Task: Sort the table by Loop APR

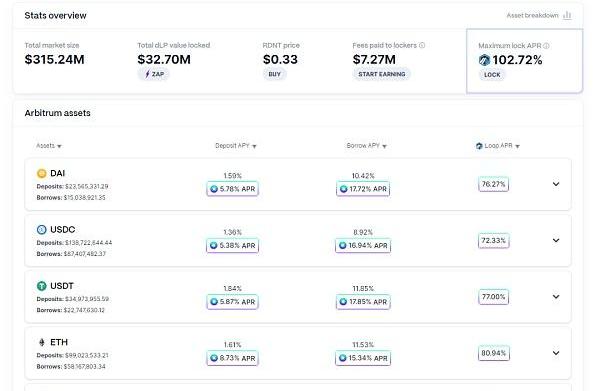Action: 498,146
